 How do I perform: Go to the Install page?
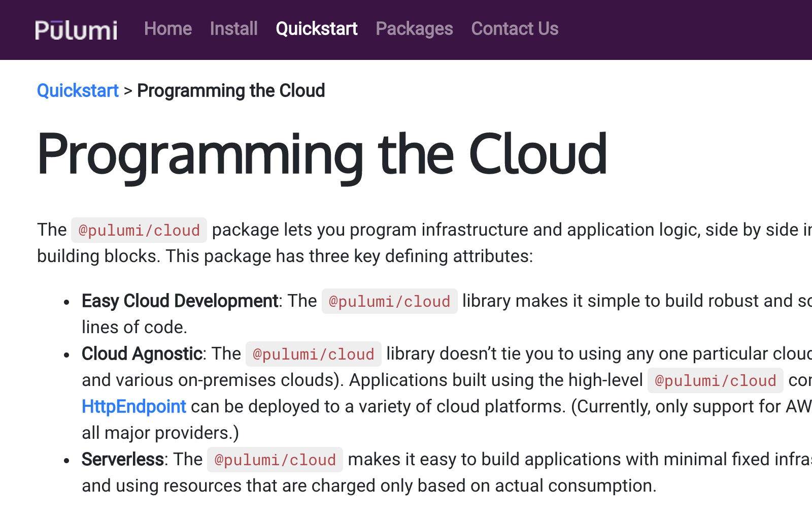click(x=234, y=29)
